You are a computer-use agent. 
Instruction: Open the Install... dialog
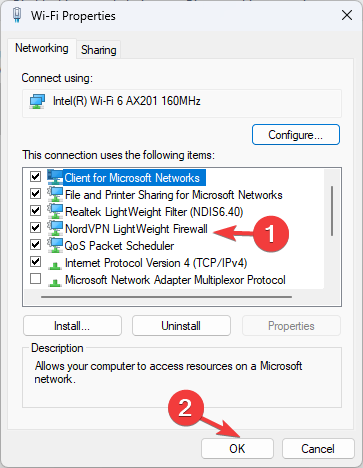[x=72, y=326]
